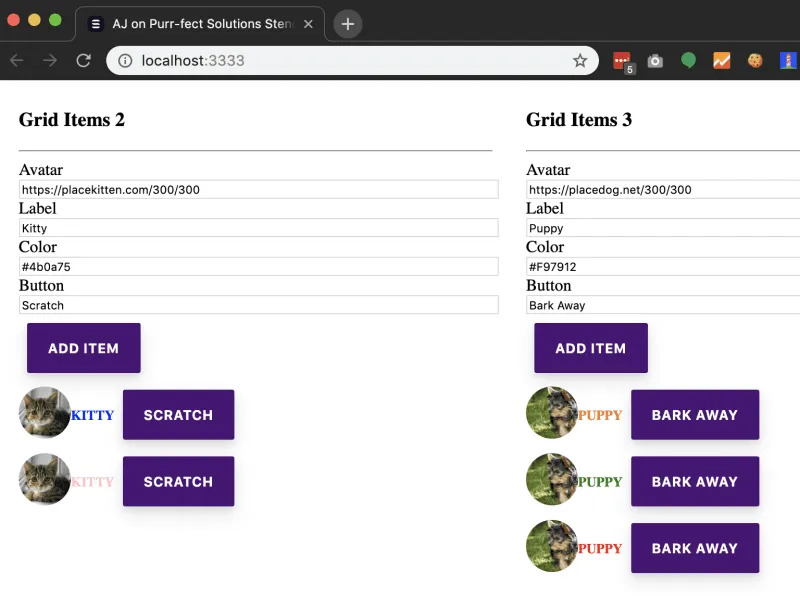This screenshot has width=800, height=596.
Task: Bookmark this page with the star icon
Action: 580,61
